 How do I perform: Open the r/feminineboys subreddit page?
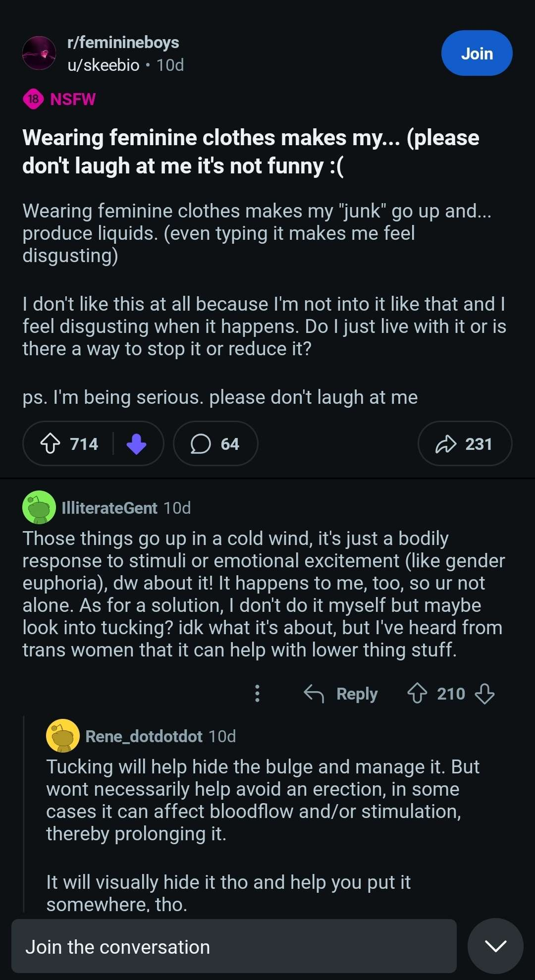click(x=123, y=43)
